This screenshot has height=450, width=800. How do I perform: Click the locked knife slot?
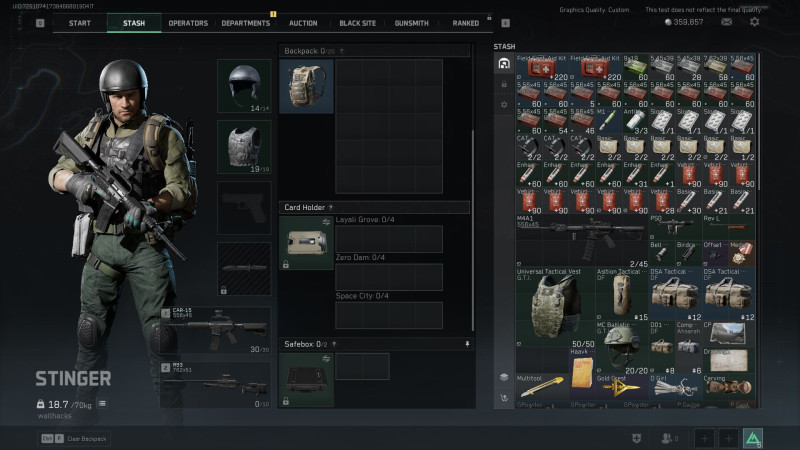tap(244, 269)
